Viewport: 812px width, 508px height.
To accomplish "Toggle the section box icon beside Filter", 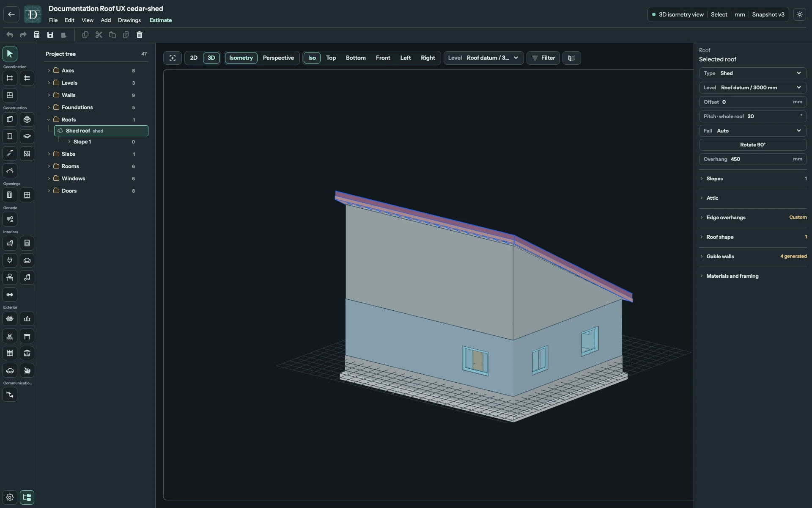I will (572, 58).
